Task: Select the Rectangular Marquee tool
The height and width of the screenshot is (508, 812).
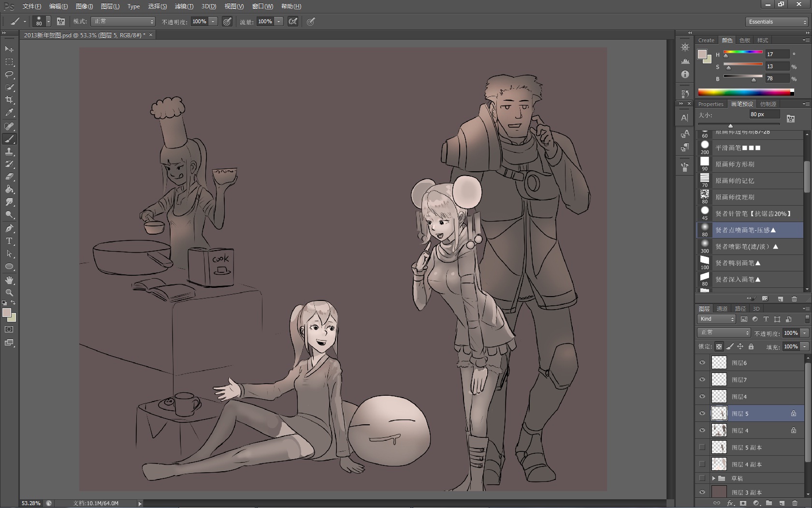Action: pyautogui.click(x=9, y=62)
